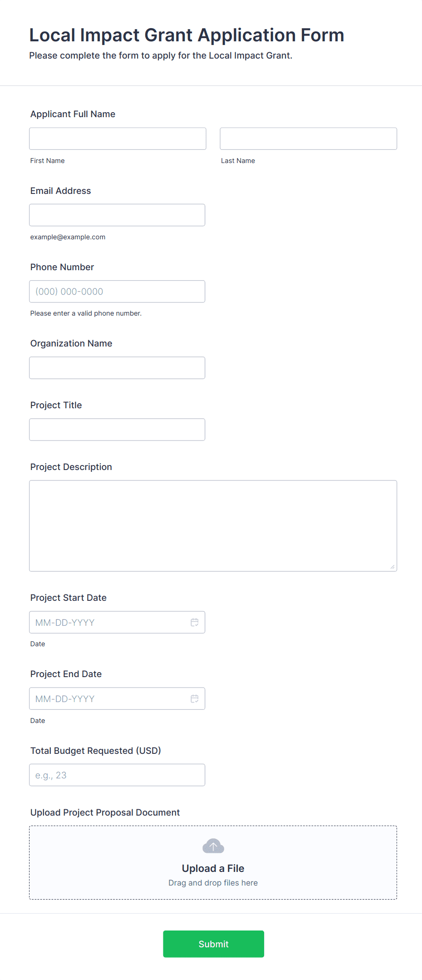
Task: Click inside the Project Description text area
Action: [213, 525]
